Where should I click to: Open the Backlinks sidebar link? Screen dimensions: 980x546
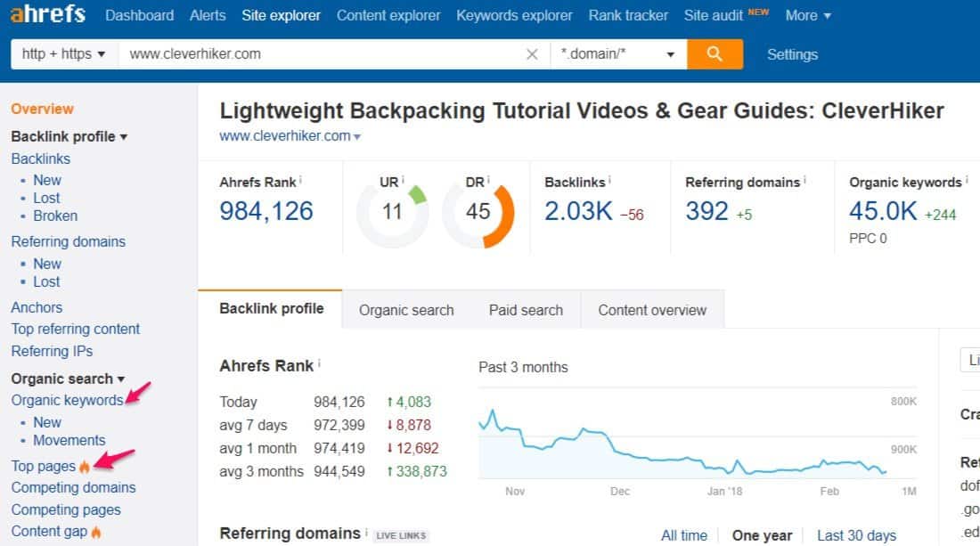[x=41, y=159]
